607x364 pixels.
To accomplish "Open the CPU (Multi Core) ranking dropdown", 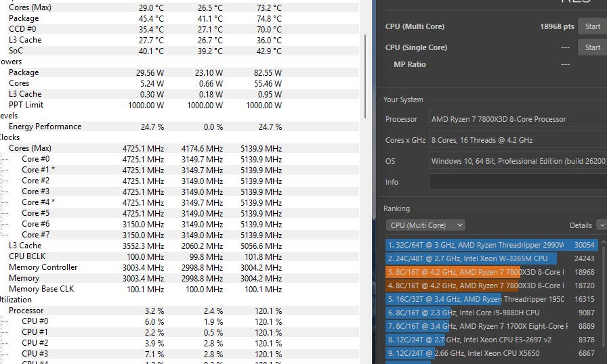I will pos(425,225).
